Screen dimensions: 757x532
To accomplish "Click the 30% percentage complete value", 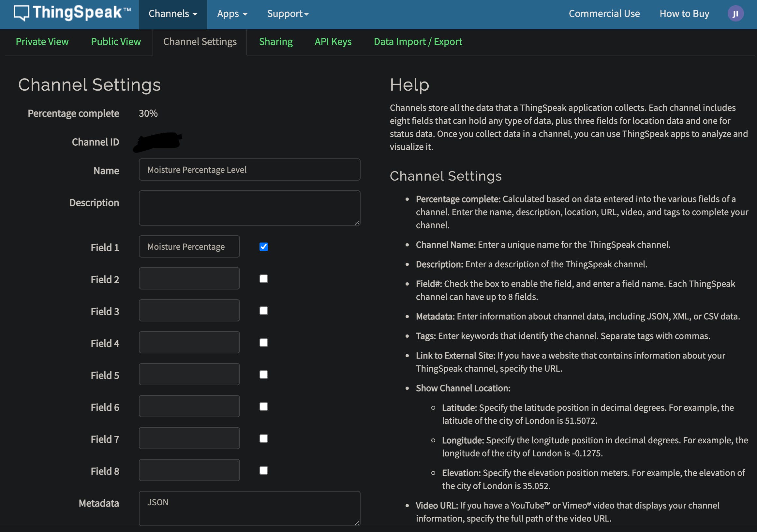I will coord(148,113).
